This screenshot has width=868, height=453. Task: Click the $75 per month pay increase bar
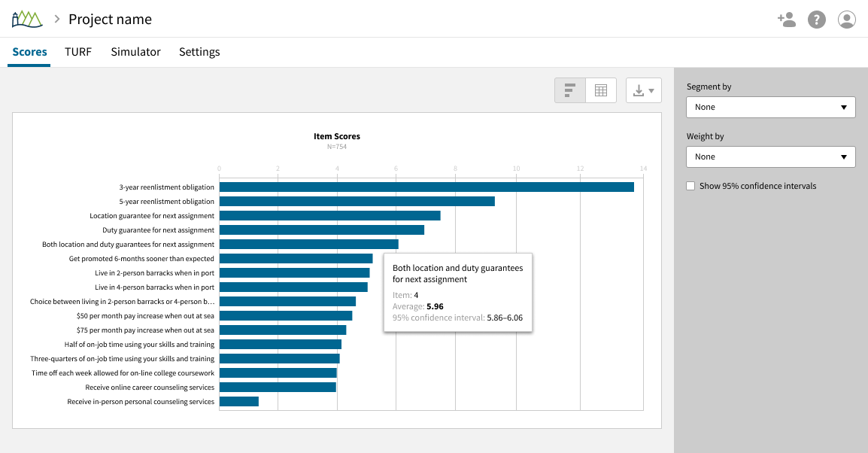click(283, 330)
